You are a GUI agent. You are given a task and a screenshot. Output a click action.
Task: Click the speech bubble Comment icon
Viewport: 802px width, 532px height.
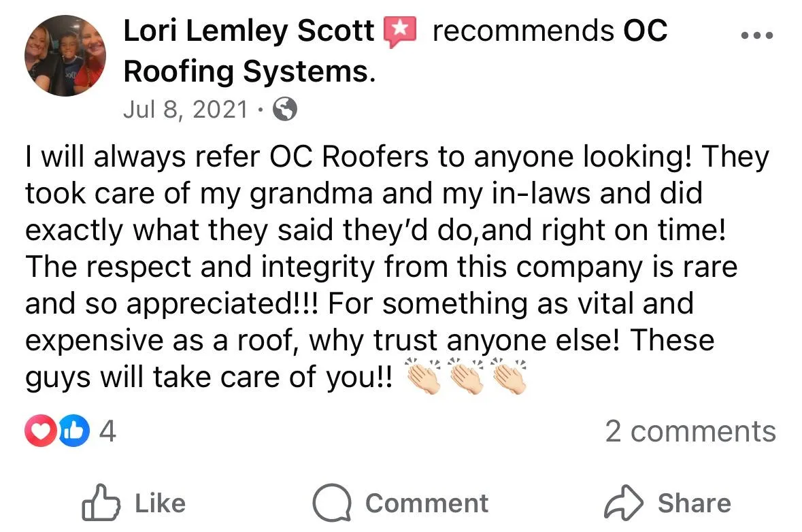click(332, 502)
